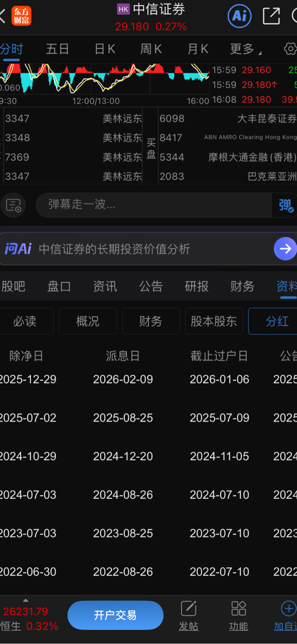Open the 公告 tab
The width and height of the screenshot is (297, 644).
(x=151, y=287)
